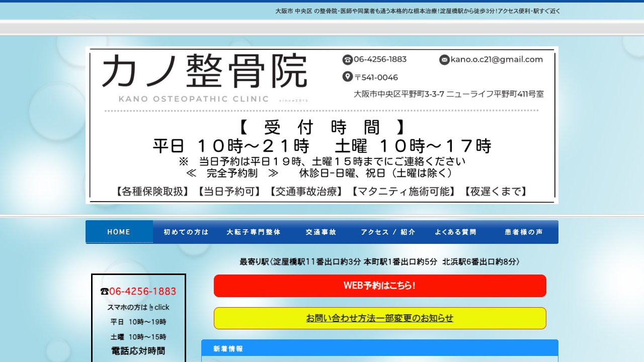Open the お問い合わせ方法一部変更のお知らせ notice link
644x362 pixels.
[x=380, y=318]
